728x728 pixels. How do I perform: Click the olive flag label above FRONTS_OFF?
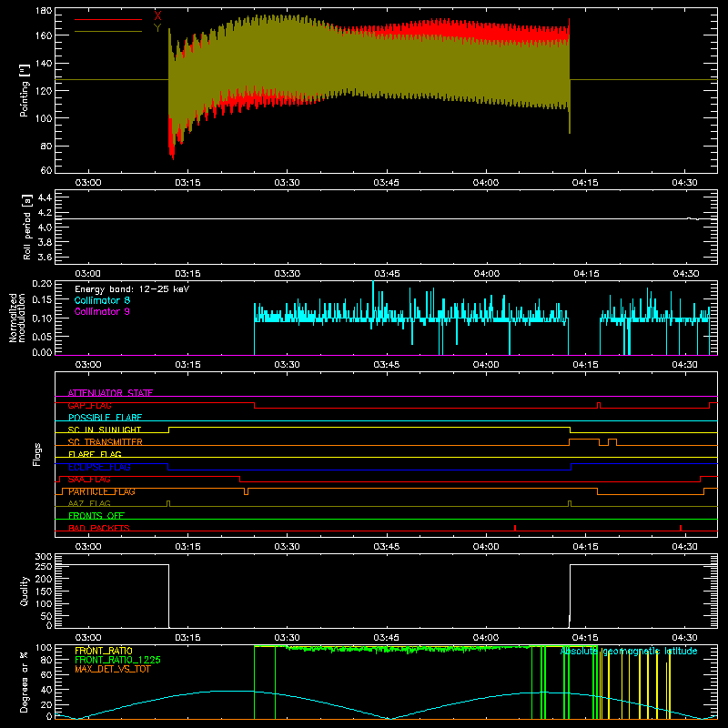(x=89, y=503)
